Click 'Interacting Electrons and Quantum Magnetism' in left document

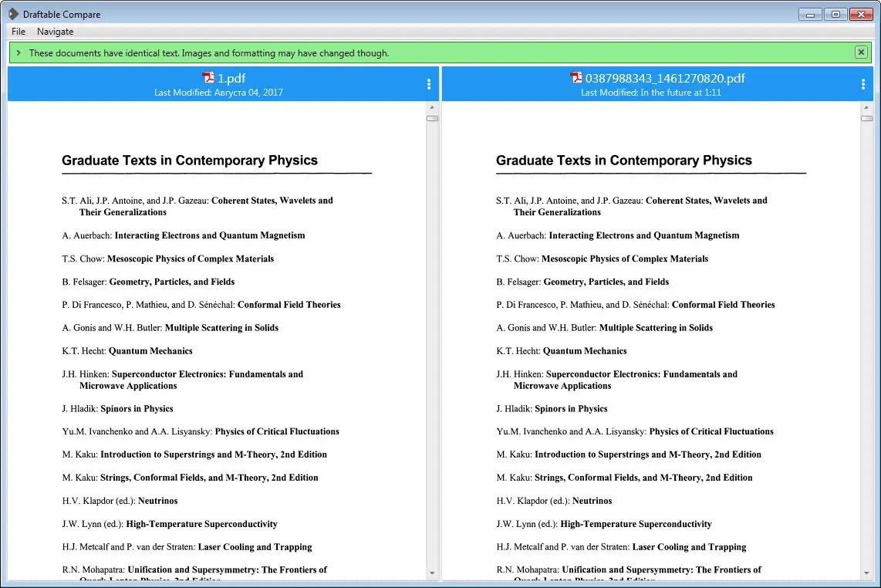tap(210, 235)
